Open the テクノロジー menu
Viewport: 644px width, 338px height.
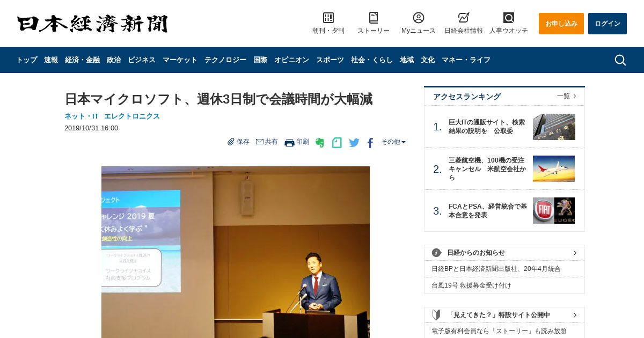point(225,60)
